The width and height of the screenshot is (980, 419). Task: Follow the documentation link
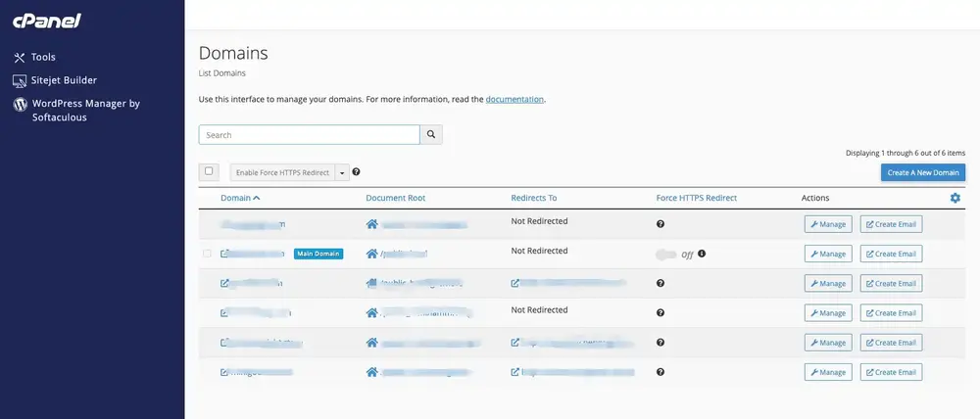click(x=514, y=99)
